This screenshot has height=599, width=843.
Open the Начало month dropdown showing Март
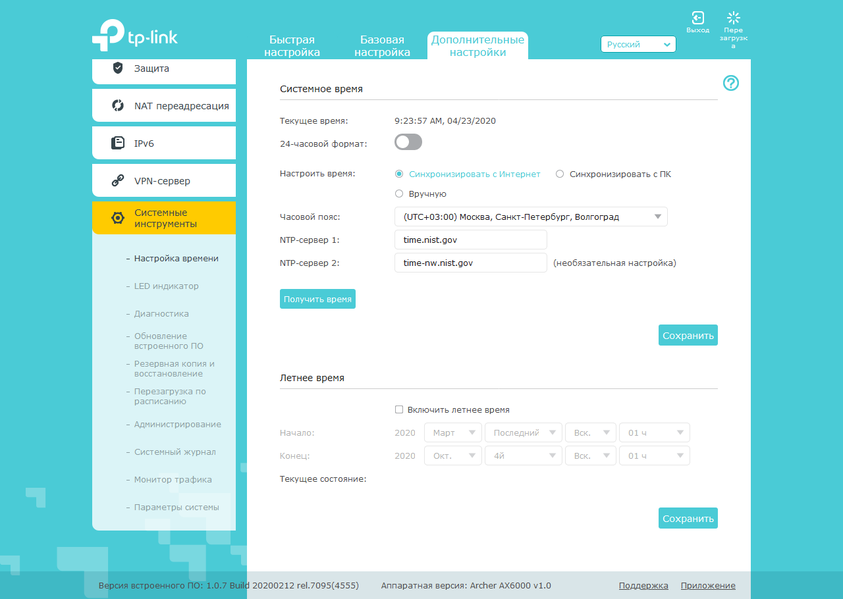(453, 433)
